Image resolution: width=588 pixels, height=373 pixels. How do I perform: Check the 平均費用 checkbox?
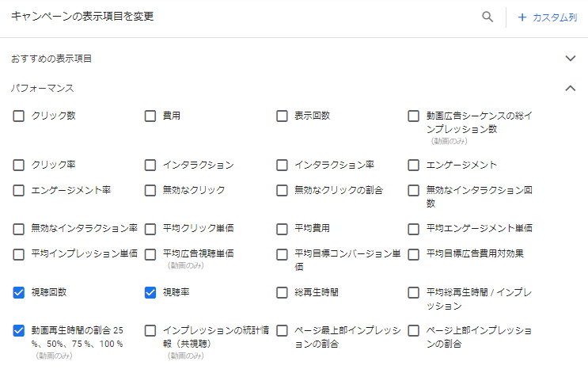pyautogui.click(x=282, y=228)
